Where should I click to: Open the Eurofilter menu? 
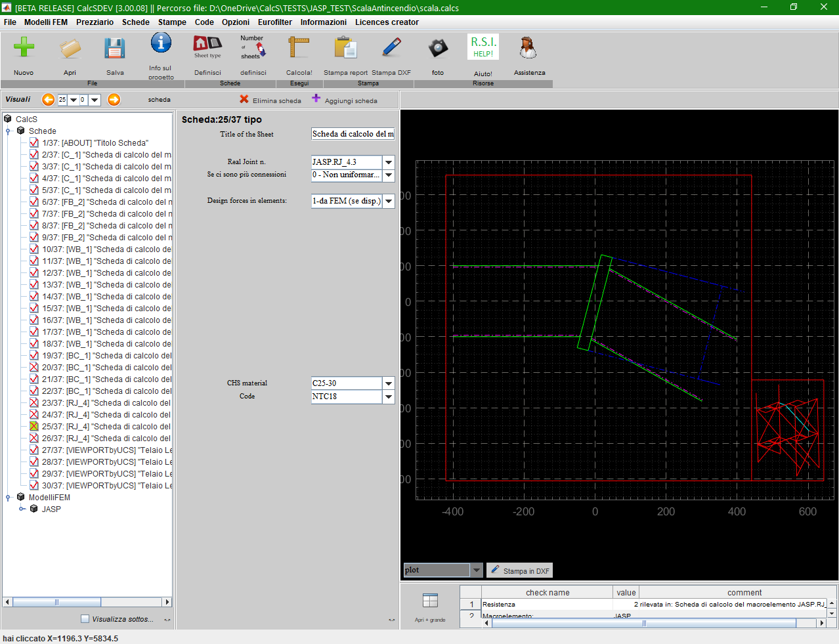(x=275, y=22)
